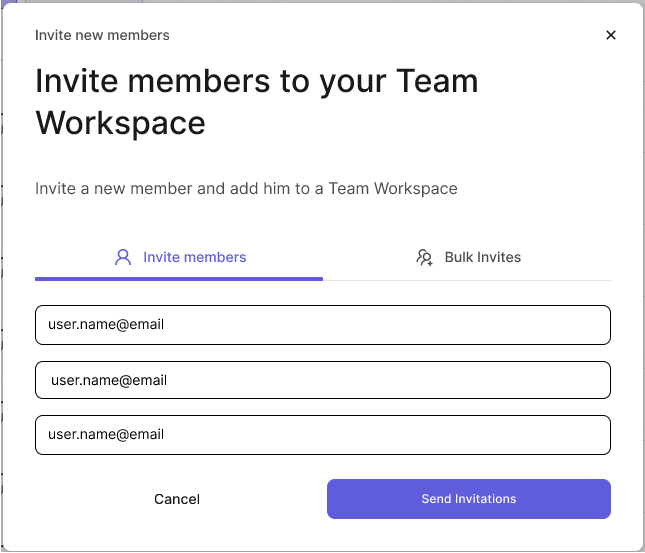Screen dimensions: 645x553
Task: Select the Invite members tab label
Action: click(194, 257)
